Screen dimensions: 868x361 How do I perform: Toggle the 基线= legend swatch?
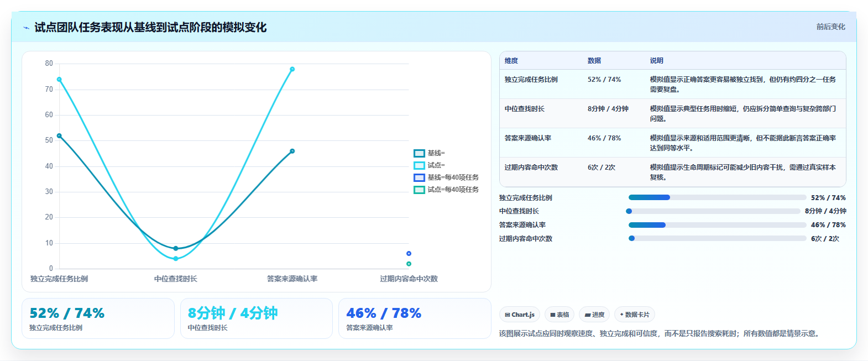[419, 153]
